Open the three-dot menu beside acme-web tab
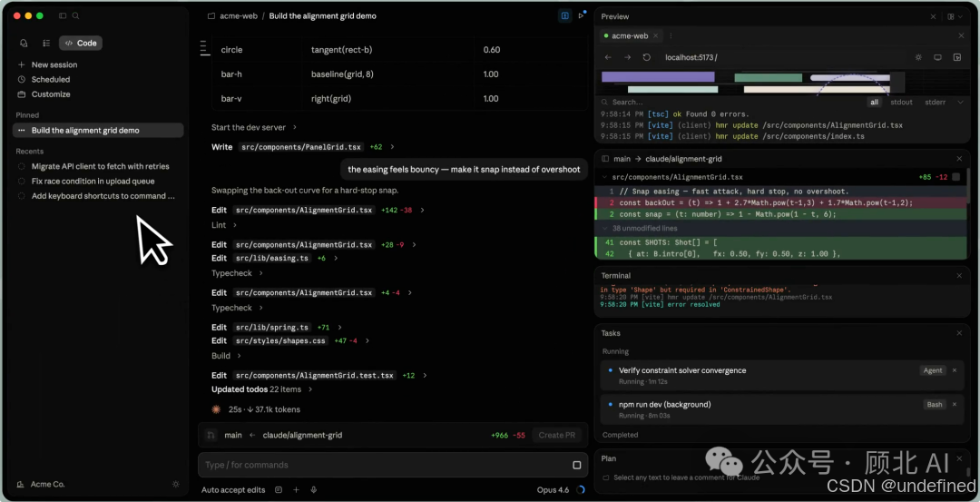980x502 pixels. (671, 36)
